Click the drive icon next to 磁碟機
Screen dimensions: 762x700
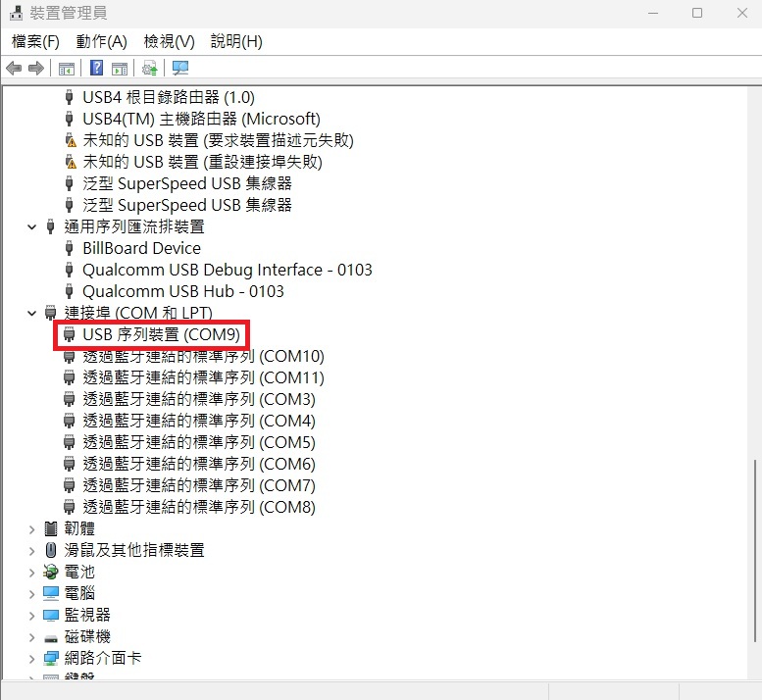(51, 638)
